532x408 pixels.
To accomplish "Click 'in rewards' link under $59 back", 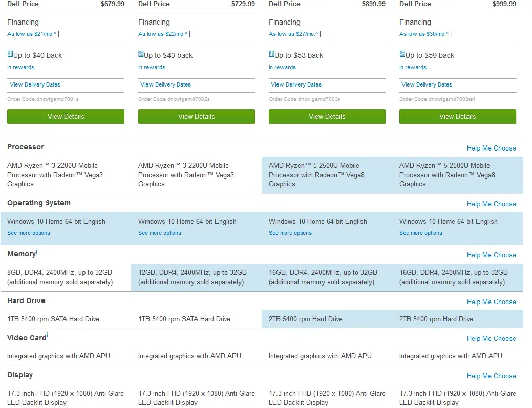I will 413,67.
